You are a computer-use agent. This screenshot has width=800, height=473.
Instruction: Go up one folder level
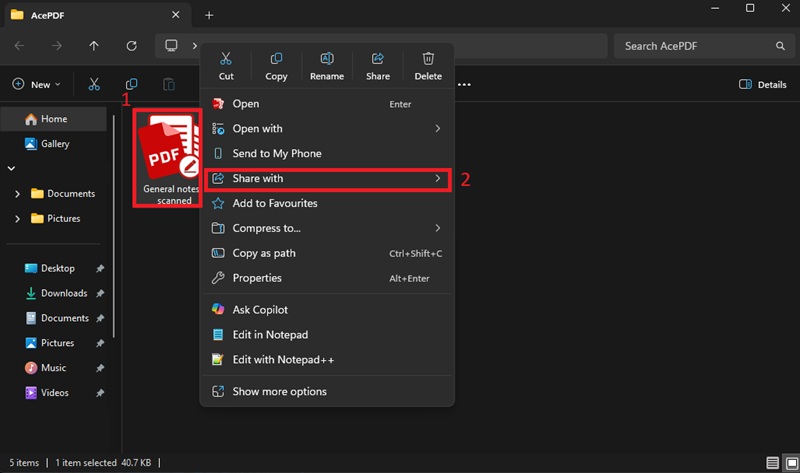click(94, 46)
